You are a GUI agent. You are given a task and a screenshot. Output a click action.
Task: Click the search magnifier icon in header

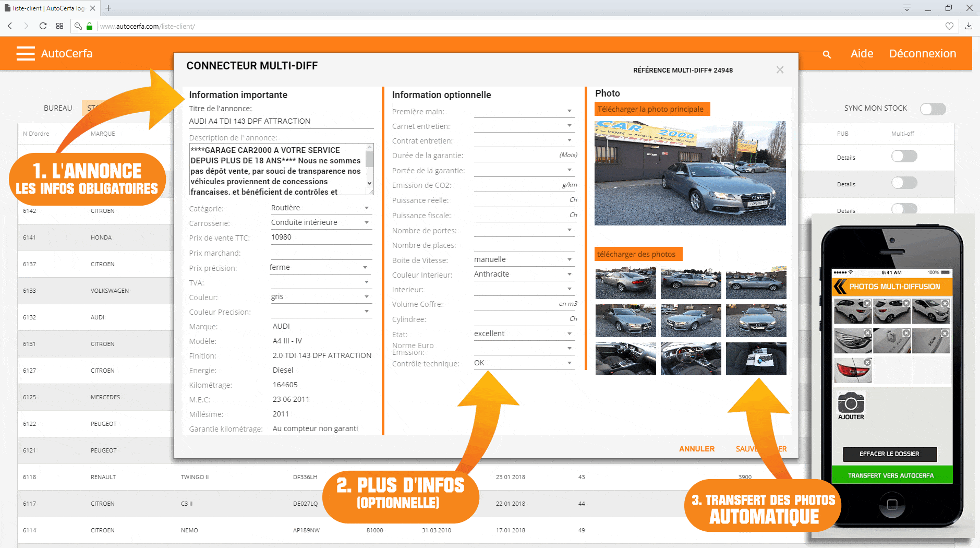pos(827,54)
